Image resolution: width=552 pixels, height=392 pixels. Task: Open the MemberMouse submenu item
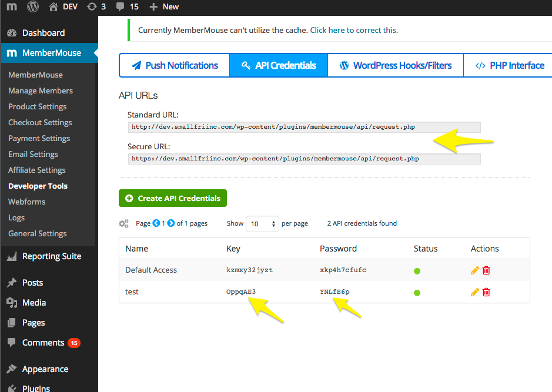pyautogui.click(x=35, y=75)
